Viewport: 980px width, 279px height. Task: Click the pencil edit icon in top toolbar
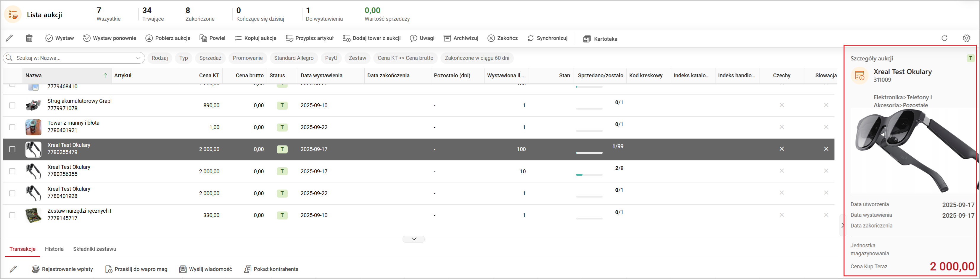(9, 39)
